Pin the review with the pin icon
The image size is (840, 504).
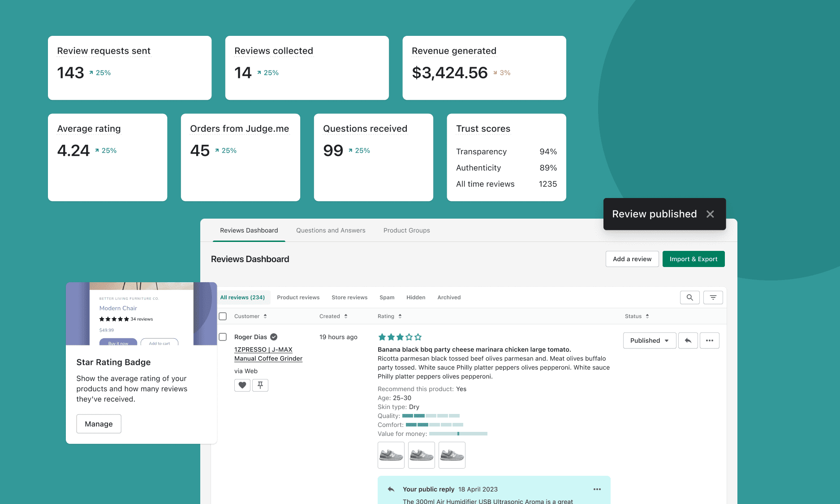(x=260, y=385)
